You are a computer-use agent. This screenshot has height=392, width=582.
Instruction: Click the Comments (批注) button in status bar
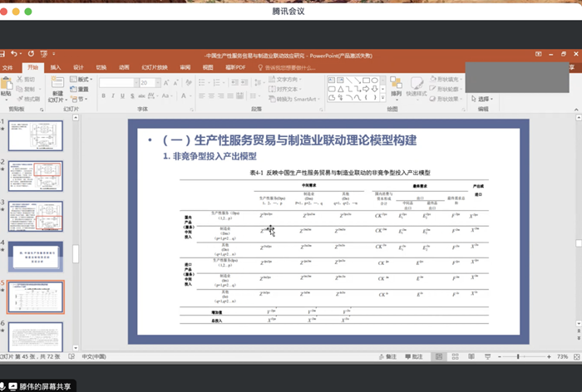click(413, 356)
